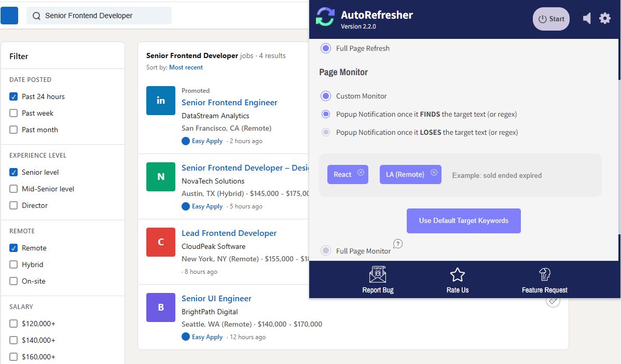This screenshot has height=364, width=621.
Task: Check $160,000+ salary filter
Action: point(13,357)
